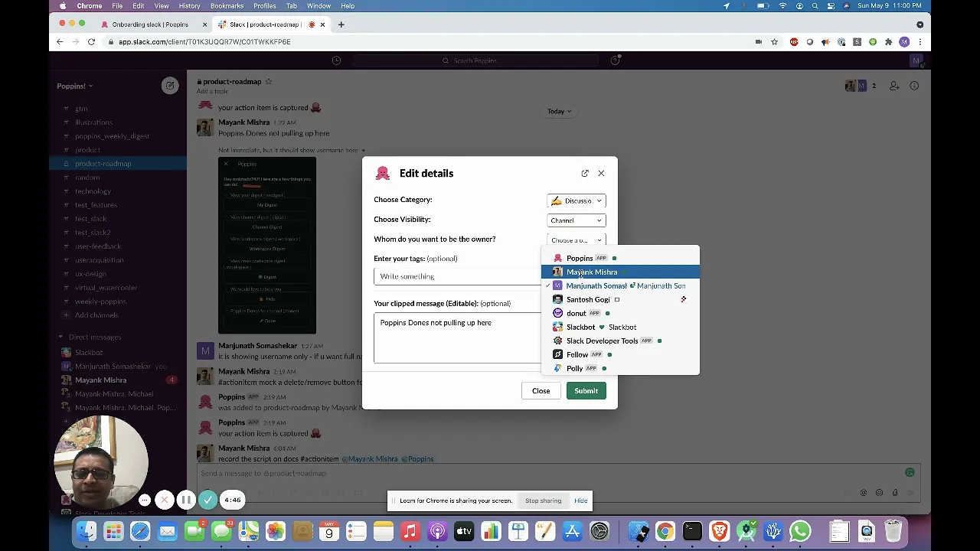The image size is (980, 551).
Task: Choose Manjunath Somashekar in owner list
Action: click(x=620, y=285)
